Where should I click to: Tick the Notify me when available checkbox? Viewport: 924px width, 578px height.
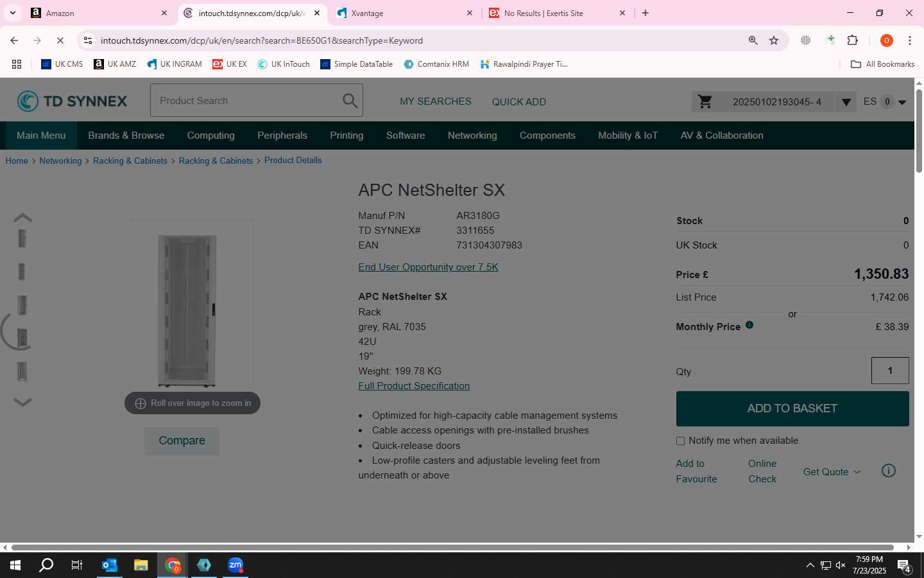[x=680, y=441]
